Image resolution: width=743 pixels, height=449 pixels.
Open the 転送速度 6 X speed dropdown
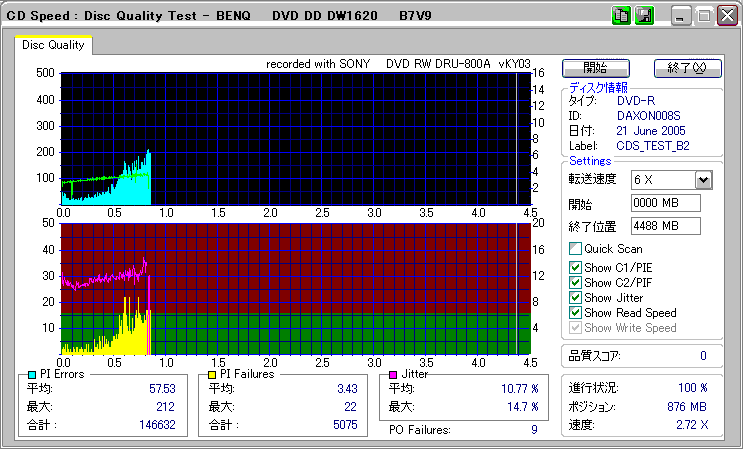(704, 180)
